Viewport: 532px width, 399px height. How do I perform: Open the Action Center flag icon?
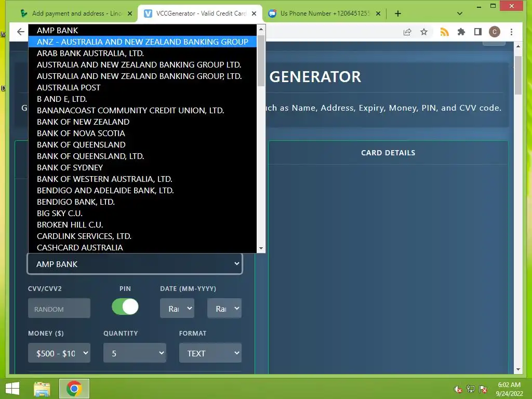483,389
